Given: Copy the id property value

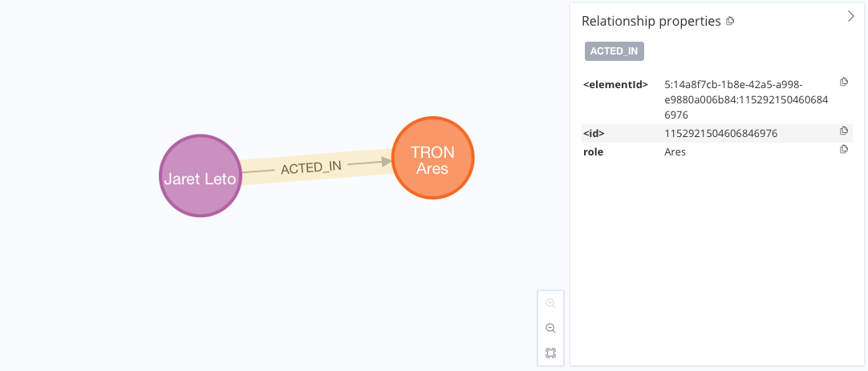Looking at the screenshot, I should (843, 131).
